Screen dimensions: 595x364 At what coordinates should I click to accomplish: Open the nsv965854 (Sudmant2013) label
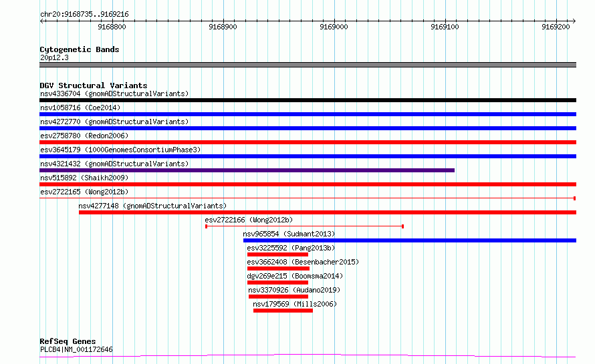(289, 234)
